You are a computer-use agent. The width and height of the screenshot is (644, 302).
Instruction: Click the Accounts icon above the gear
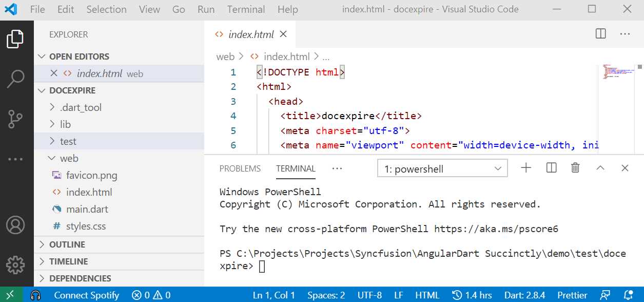(16, 225)
